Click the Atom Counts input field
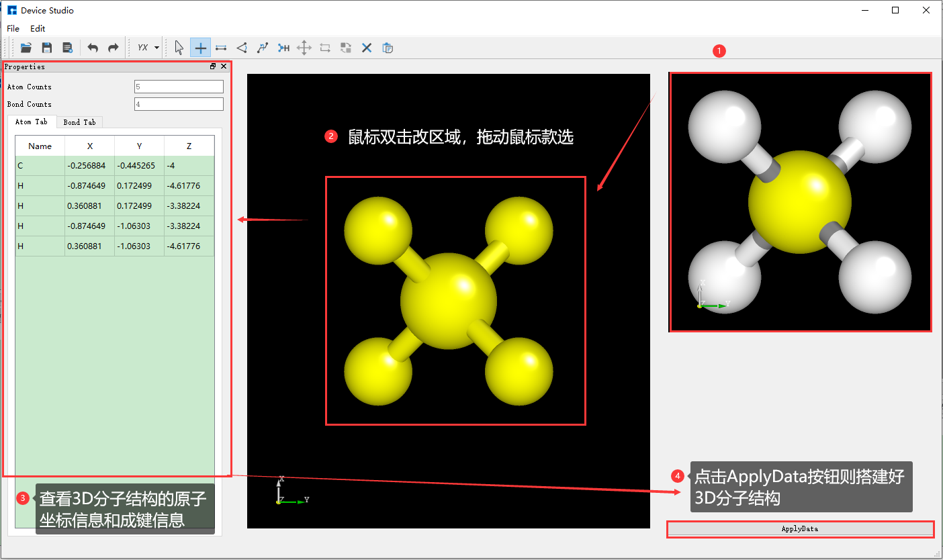This screenshot has width=943, height=560. tap(178, 86)
